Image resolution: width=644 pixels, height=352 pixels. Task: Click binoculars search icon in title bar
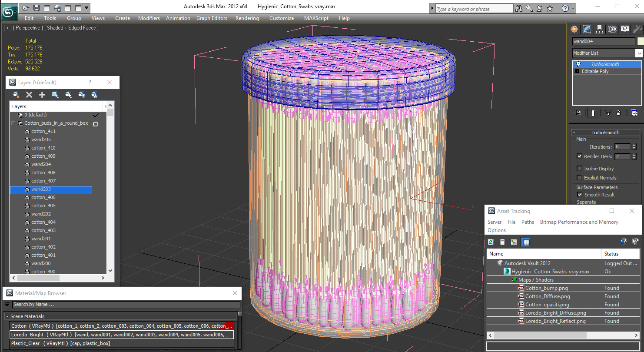pos(519,8)
